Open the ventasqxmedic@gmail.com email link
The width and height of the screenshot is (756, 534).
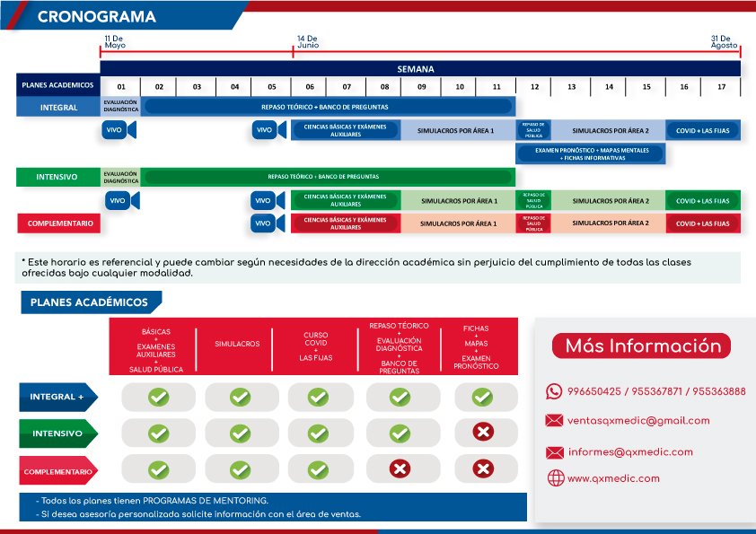638,421
